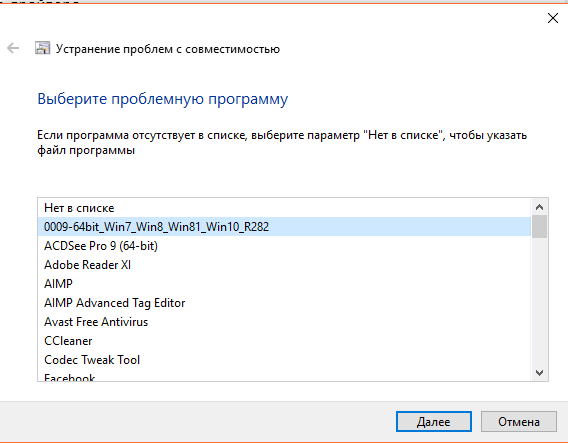
Task: Close the troubleshooter dialog window
Action: pyautogui.click(x=553, y=18)
